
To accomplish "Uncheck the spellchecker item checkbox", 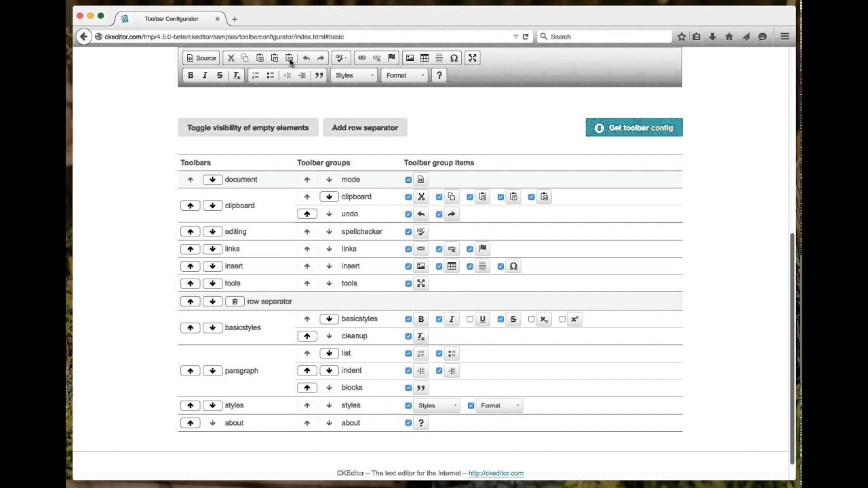I will 408,232.
